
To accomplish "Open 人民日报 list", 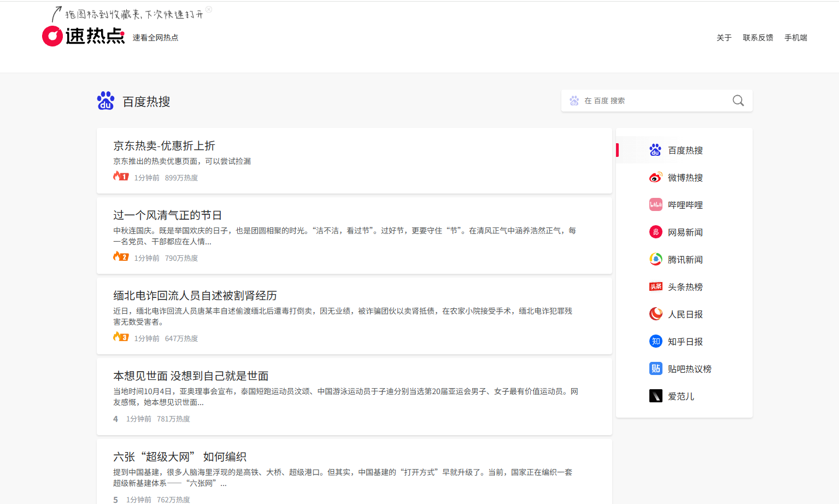I will tap(684, 314).
